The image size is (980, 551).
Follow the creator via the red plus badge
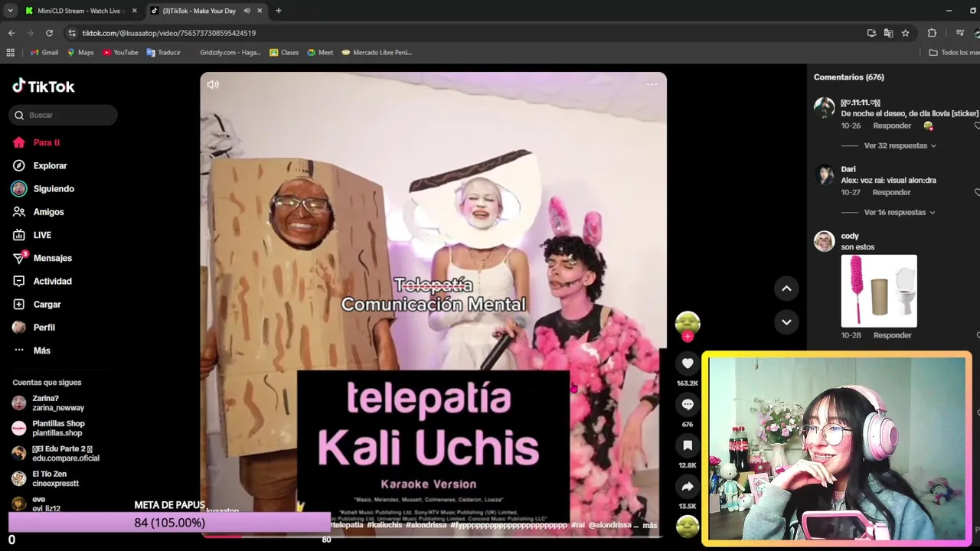[x=688, y=337]
